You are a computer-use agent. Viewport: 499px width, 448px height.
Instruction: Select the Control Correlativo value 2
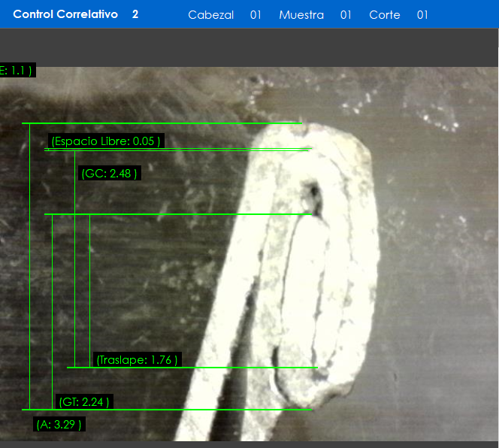click(135, 14)
